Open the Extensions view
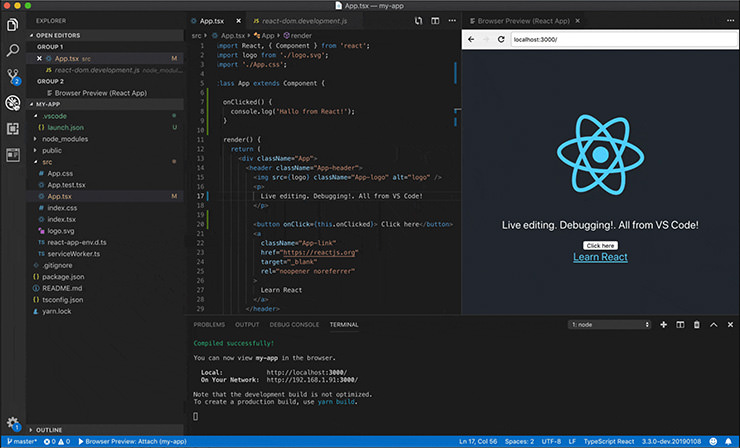This screenshot has height=448, width=740. point(12,128)
